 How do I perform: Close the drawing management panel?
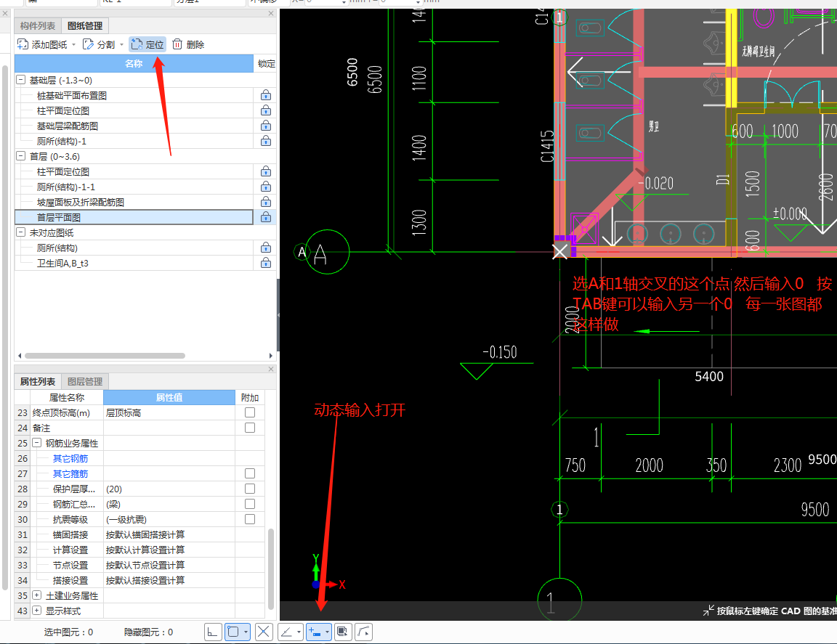270,13
